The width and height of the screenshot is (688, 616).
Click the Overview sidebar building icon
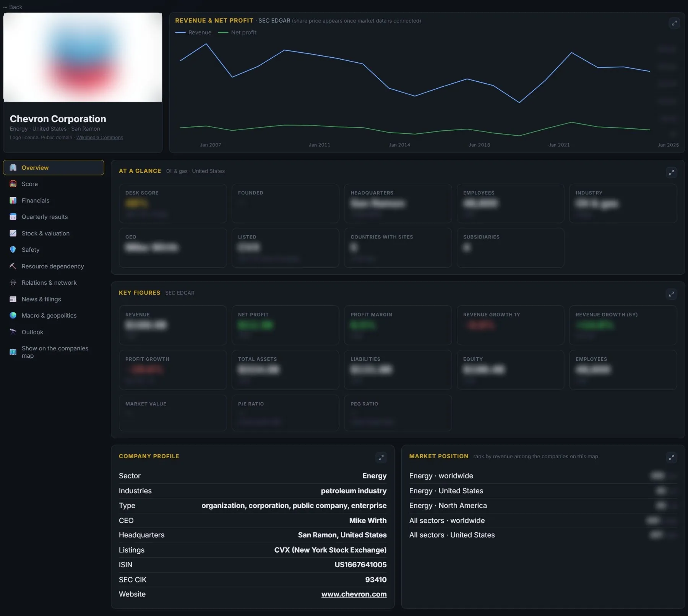13,167
